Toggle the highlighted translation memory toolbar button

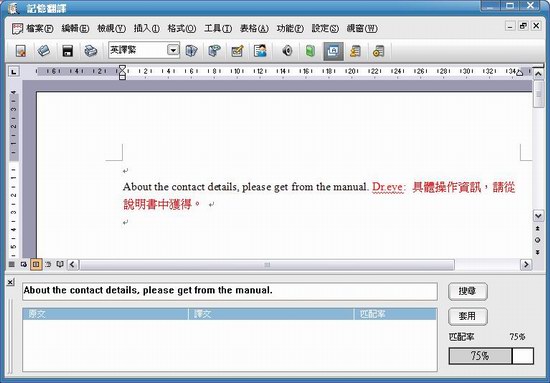tap(333, 51)
